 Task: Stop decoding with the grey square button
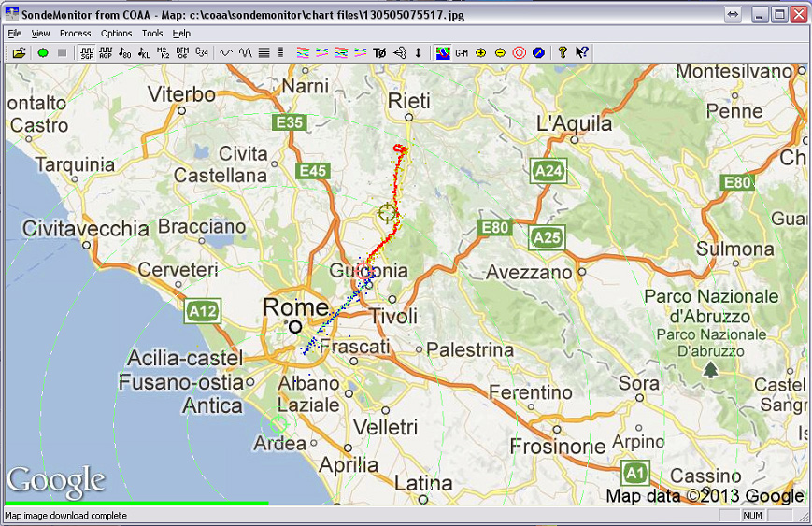pyautogui.click(x=63, y=53)
